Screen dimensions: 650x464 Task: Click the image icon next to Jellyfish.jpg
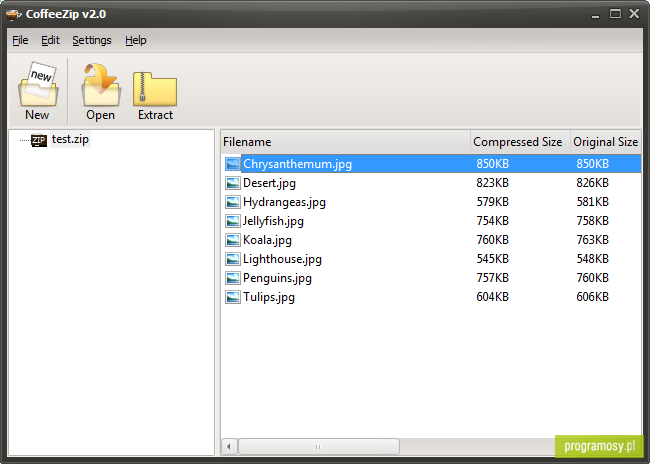(x=233, y=221)
